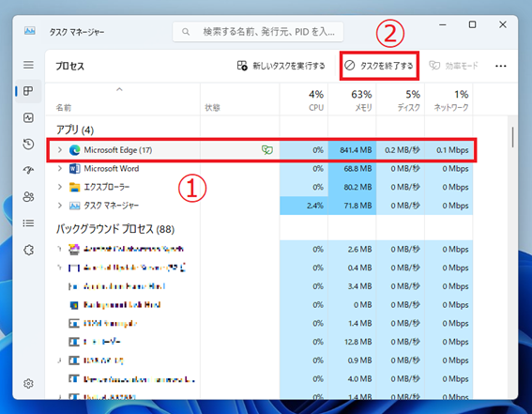The width and height of the screenshot is (532, 414).
Task: Expand the タスク マネージャー process group
Action: 60,206
